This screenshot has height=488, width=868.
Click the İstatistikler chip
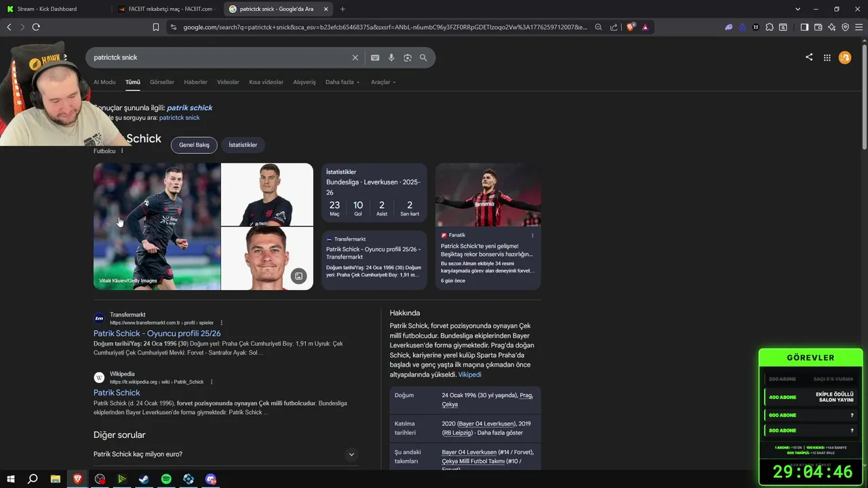243,145
